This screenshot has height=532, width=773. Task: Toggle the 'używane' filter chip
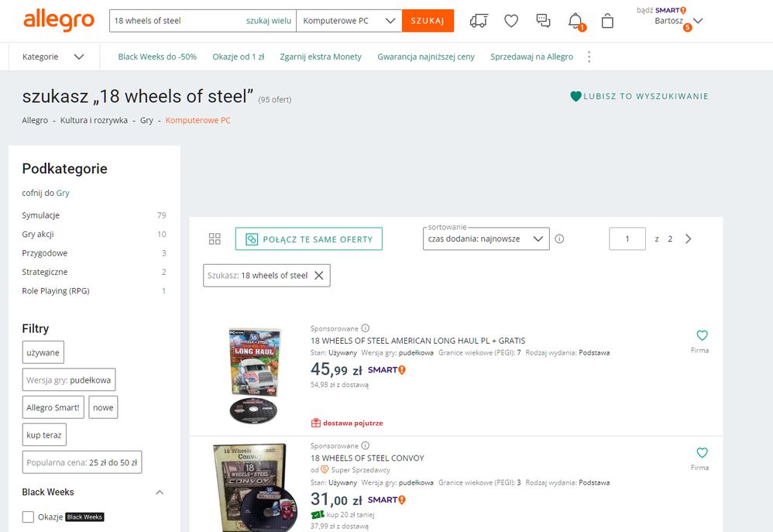43,352
